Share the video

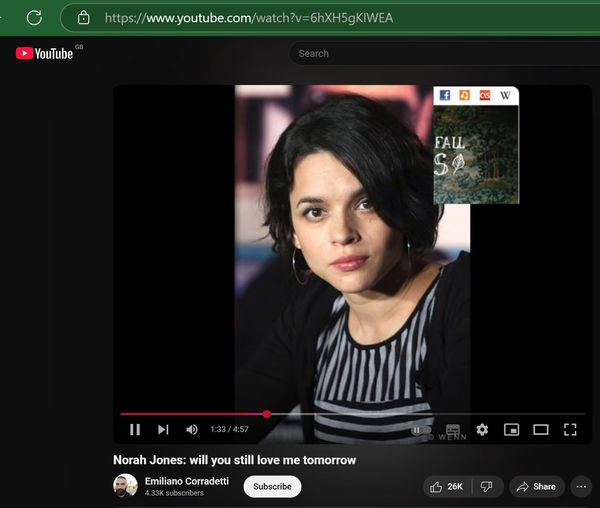point(536,487)
